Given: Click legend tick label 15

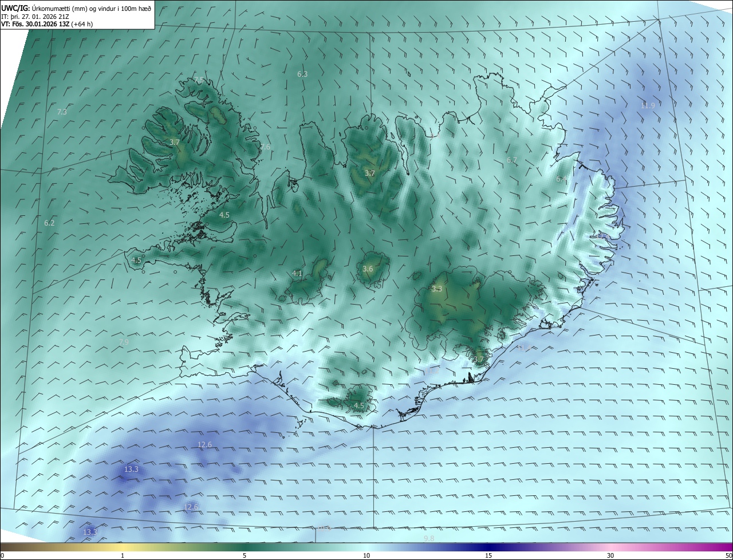Looking at the screenshot, I should 488,555.
